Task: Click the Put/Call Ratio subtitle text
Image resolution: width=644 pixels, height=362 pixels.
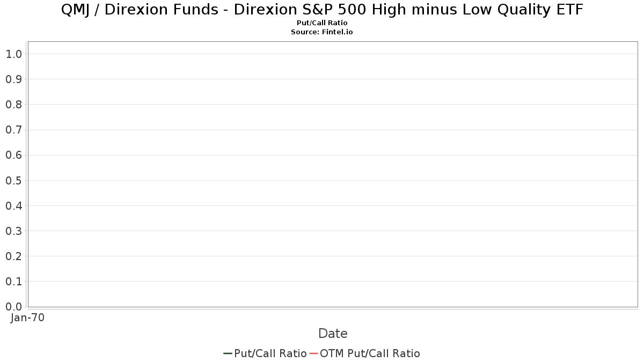Action: click(322, 23)
